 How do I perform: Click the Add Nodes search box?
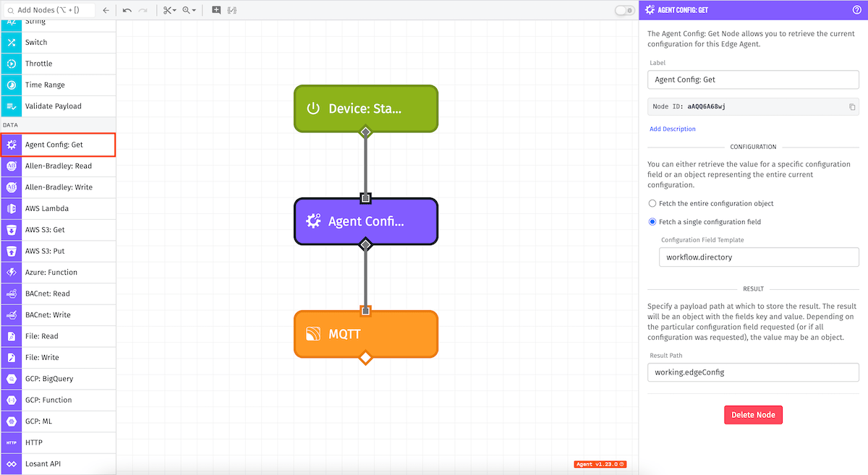pos(50,10)
